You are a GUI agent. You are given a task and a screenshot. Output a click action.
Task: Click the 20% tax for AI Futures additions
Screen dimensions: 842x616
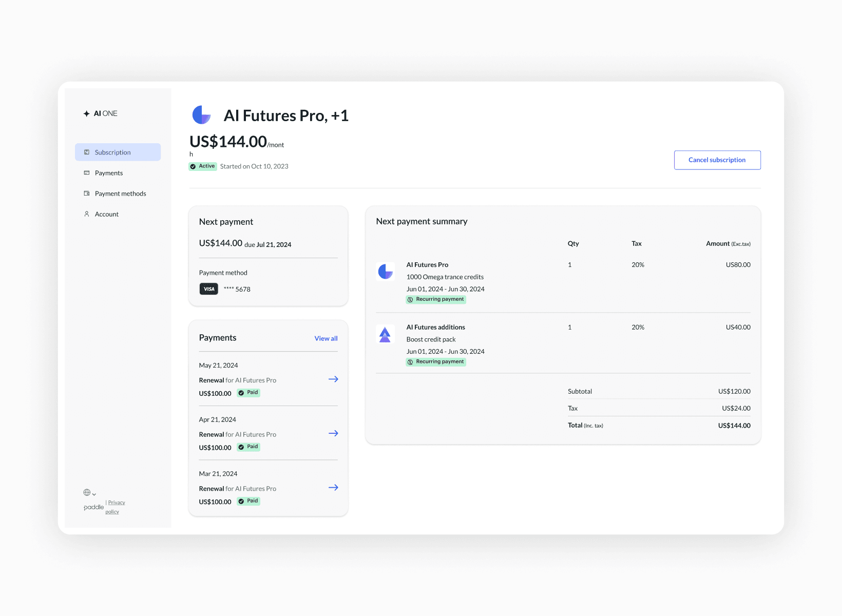coord(638,327)
